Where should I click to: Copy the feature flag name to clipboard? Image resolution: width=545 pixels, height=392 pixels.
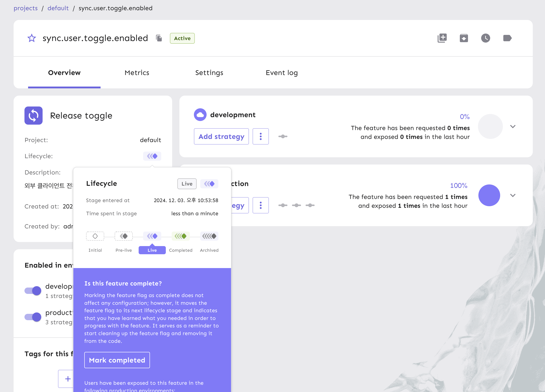pos(159,38)
